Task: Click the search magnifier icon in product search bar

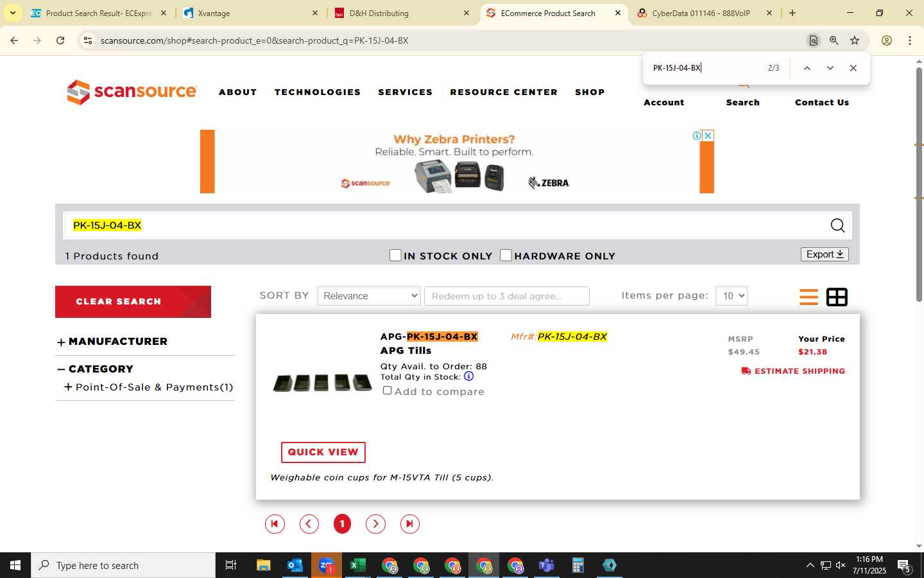Action: (x=837, y=225)
